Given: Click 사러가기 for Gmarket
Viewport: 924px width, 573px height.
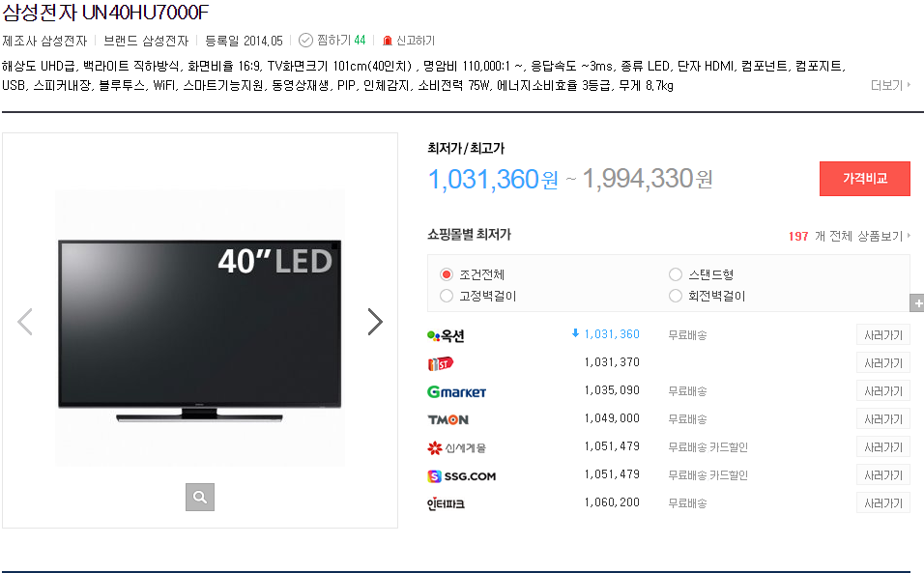Looking at the screenshot, I should (x=882, y=391).
